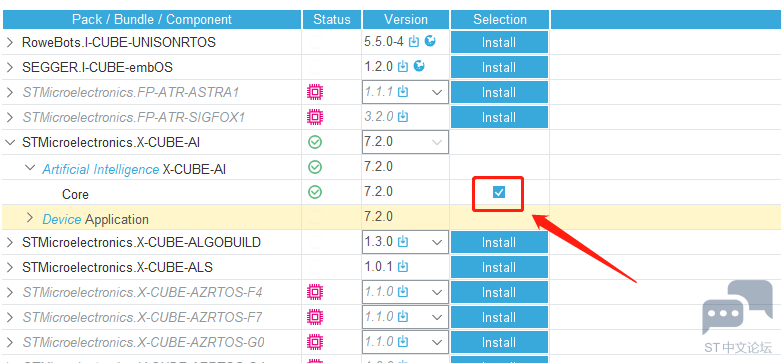Click download icon beside X-CUBE-AZRTOS-F4 version 1.1.0
The image size is (781, 363).
403,292
